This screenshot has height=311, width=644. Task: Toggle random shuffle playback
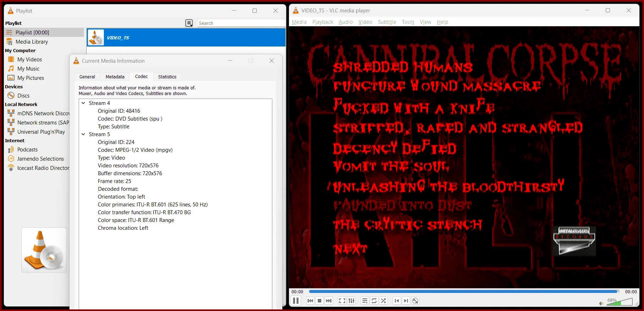pos(383,301)
